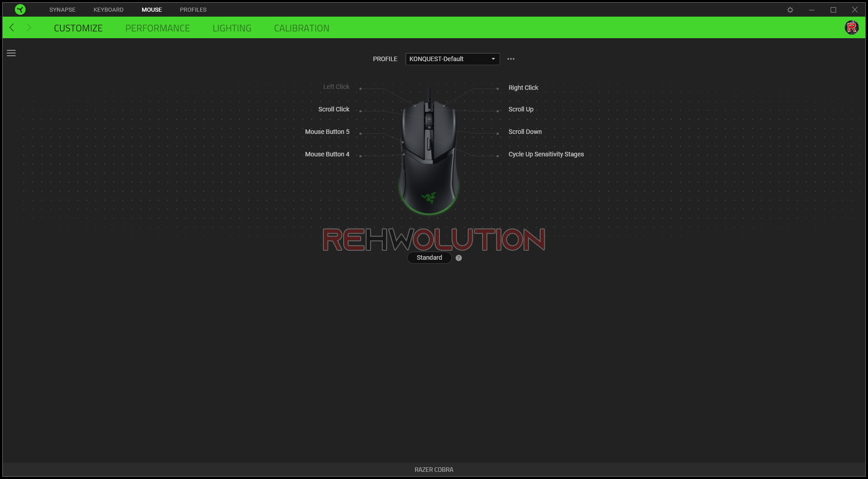Open the settings gear icon
Image resolution: width=868 pixels, height=479 pixels.
point(790,10)
